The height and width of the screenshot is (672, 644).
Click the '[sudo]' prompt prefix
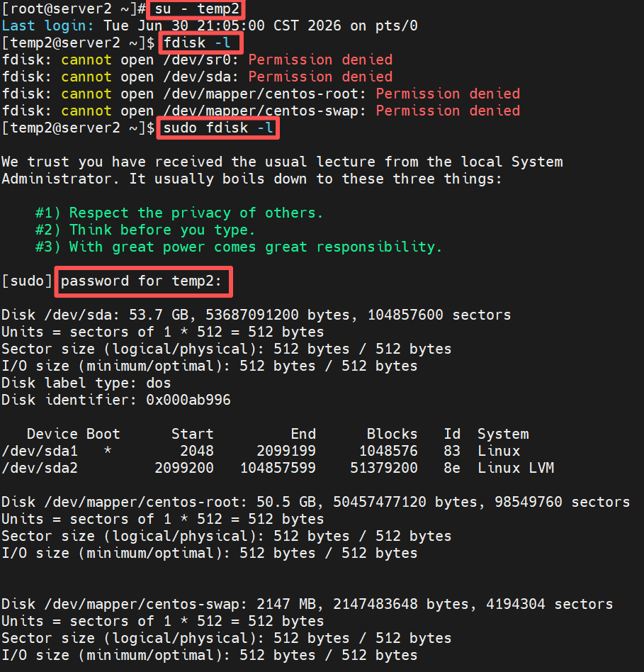coord(26,281)
